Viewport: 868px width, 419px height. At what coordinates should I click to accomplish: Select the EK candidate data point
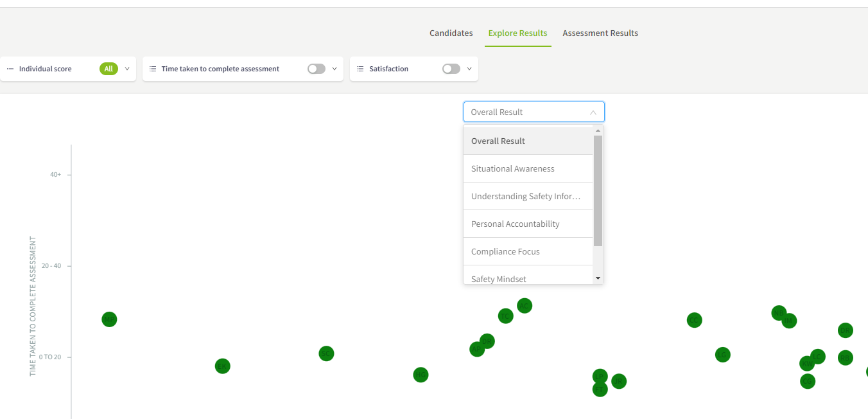click(222, 366)
